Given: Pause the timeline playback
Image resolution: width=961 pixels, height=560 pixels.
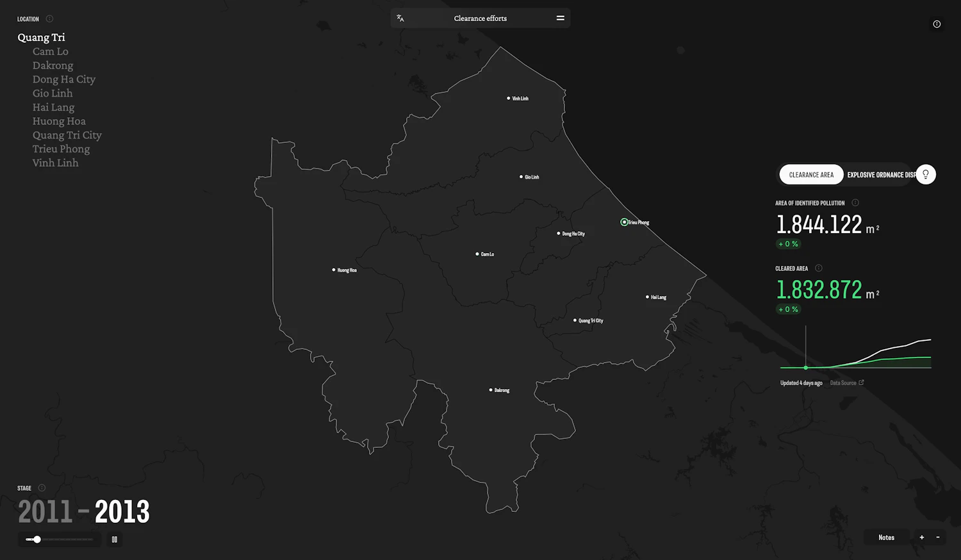Looking at the screenshot, I should 115,539.
